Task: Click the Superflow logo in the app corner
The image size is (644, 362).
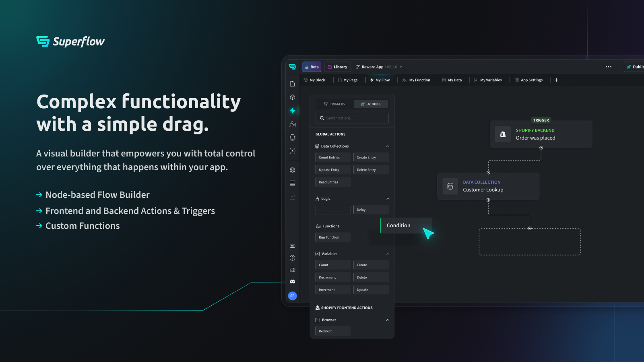Action: (x=293, y=66)
